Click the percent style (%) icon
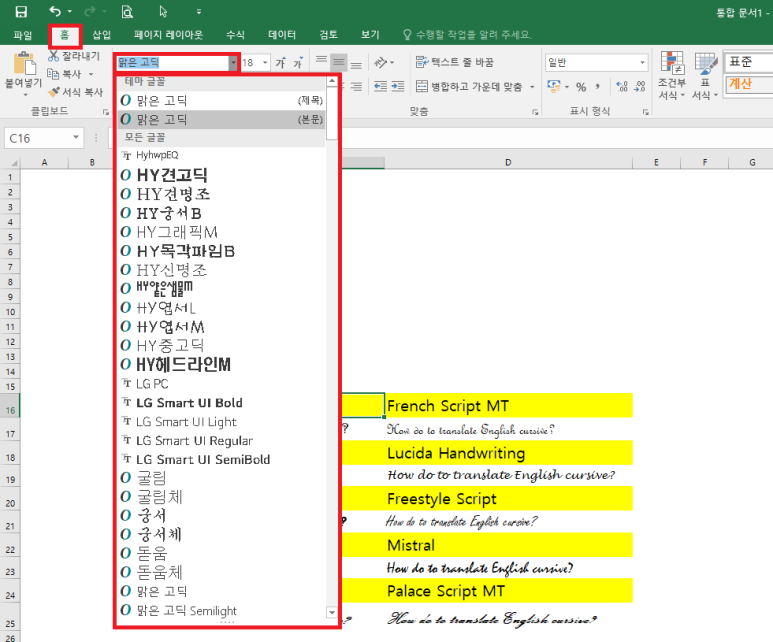Viewport: 773px width, 642px height. 581,87
